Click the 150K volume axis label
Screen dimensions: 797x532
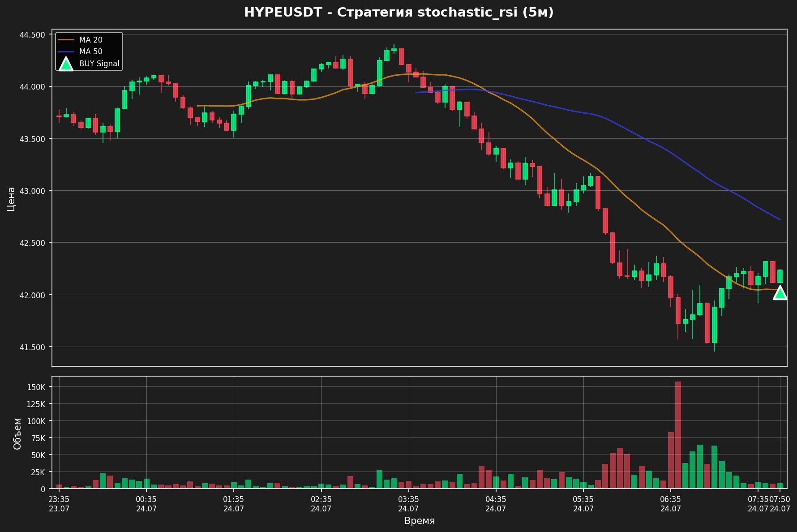pyautogui.click(x=36, y=387)
